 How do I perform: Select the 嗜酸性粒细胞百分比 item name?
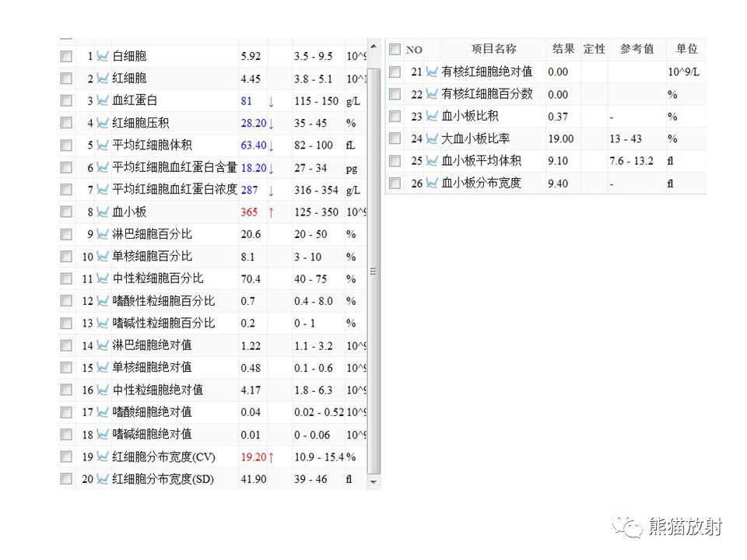pyautogui.click(x=163, y=301)
